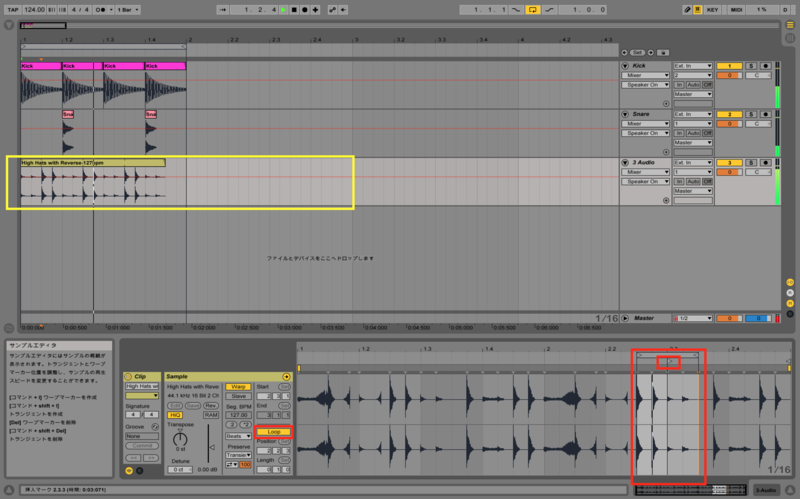Click the Slave button in Sample box
The image size is (800, 499).
238,396
